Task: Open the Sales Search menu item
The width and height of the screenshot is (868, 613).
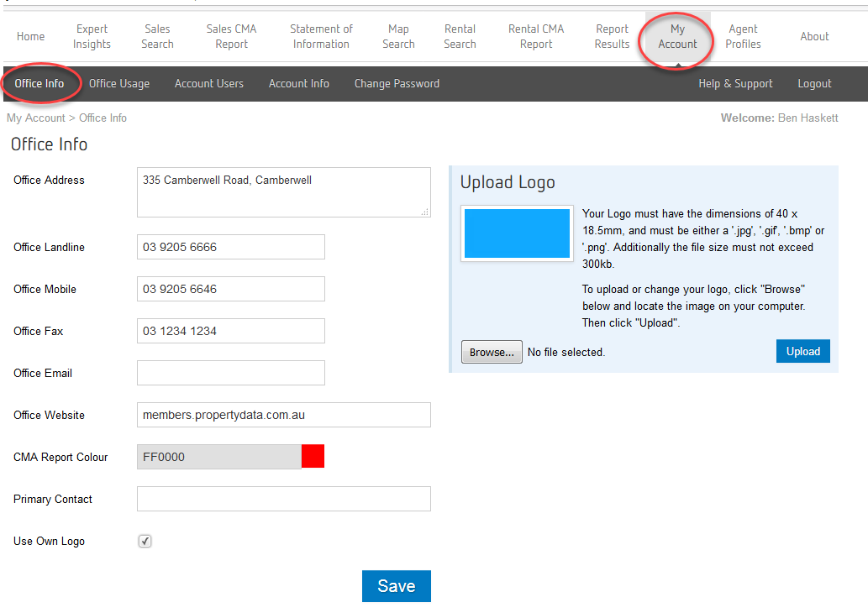Action: [157, 36]
